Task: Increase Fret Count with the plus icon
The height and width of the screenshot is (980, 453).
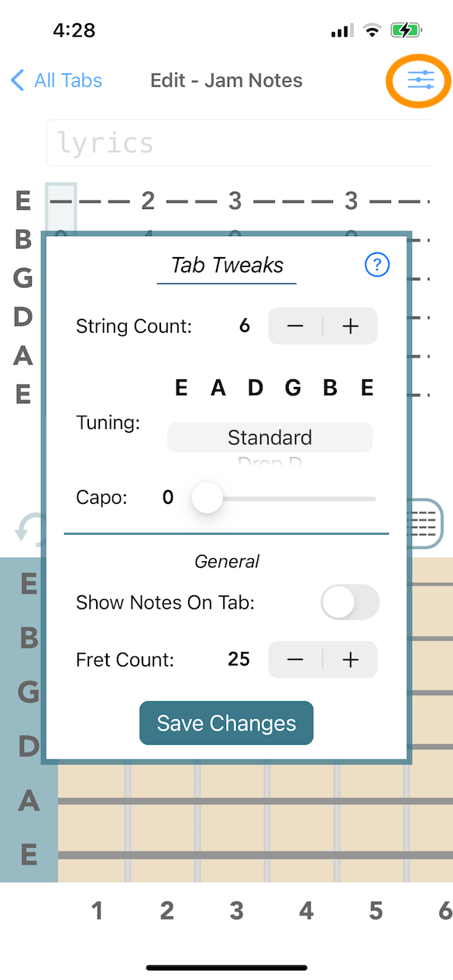Action: [350, 660]
